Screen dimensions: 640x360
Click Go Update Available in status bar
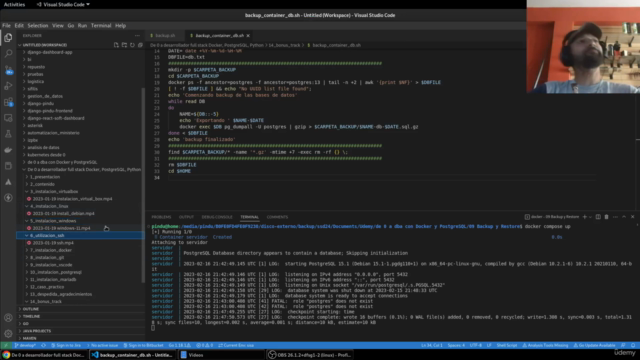coord(594,345)
